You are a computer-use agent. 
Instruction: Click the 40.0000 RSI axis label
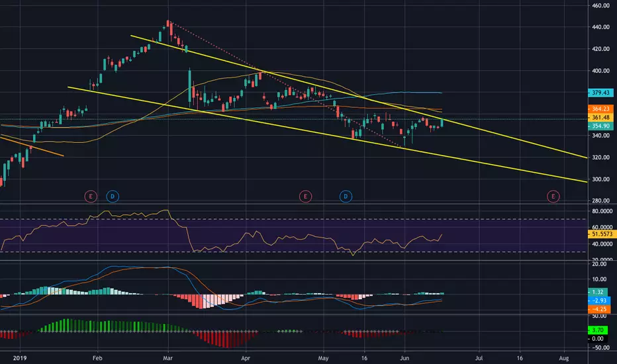pos(602,244)
